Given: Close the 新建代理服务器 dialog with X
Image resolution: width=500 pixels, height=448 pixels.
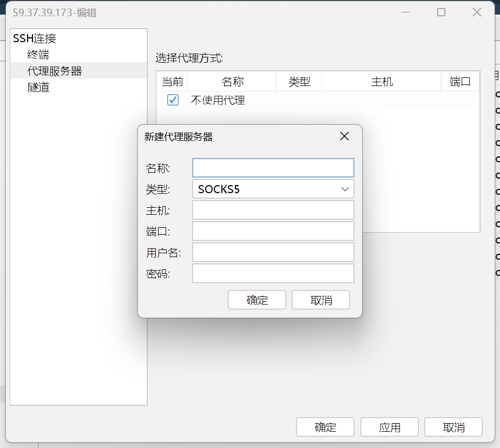Looking at the screenshot, I should point(344,136).
